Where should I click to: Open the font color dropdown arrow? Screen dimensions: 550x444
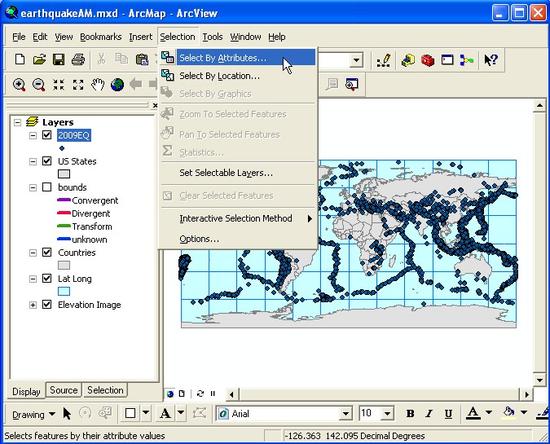[489, 413]
